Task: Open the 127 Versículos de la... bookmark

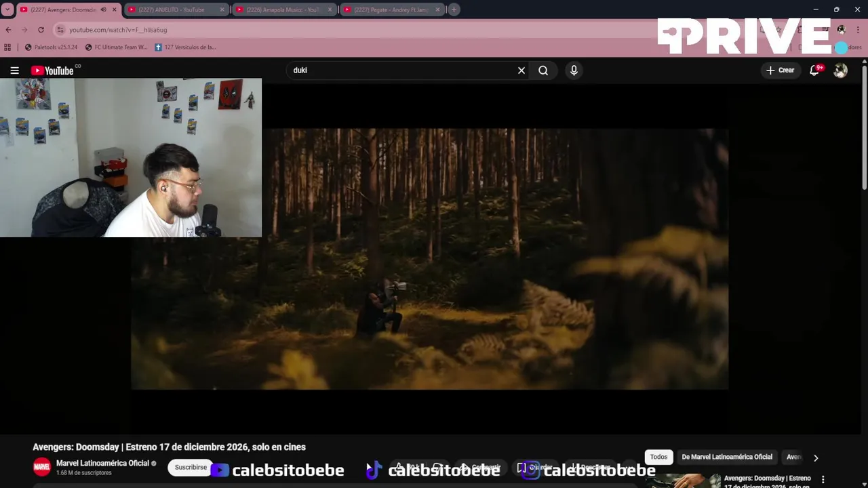Action: (185, 47)
